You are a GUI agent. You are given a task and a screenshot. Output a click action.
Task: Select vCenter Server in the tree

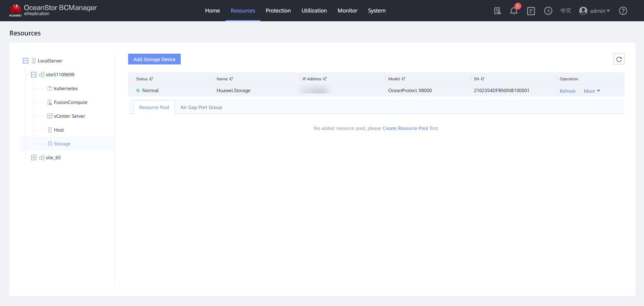pyautogui.click(x=69, y=116)
